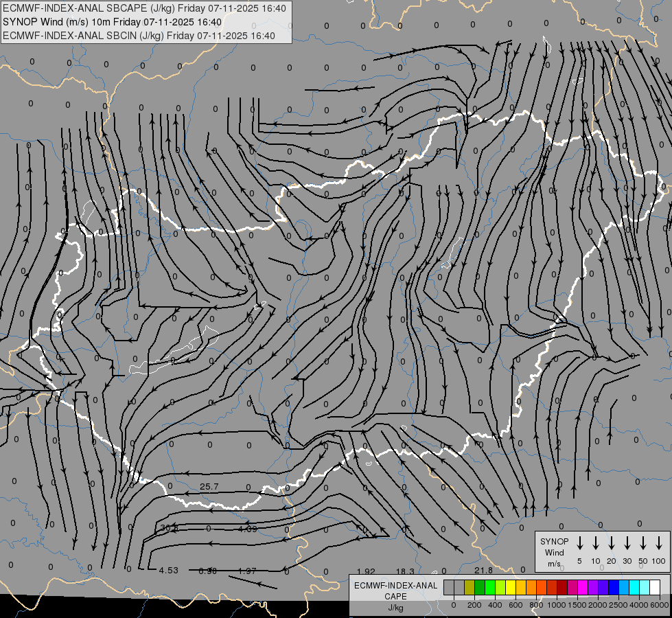Click the 25.7 value on the map
This screenshot has height=618, width=672.
click(x=209, y=487)
